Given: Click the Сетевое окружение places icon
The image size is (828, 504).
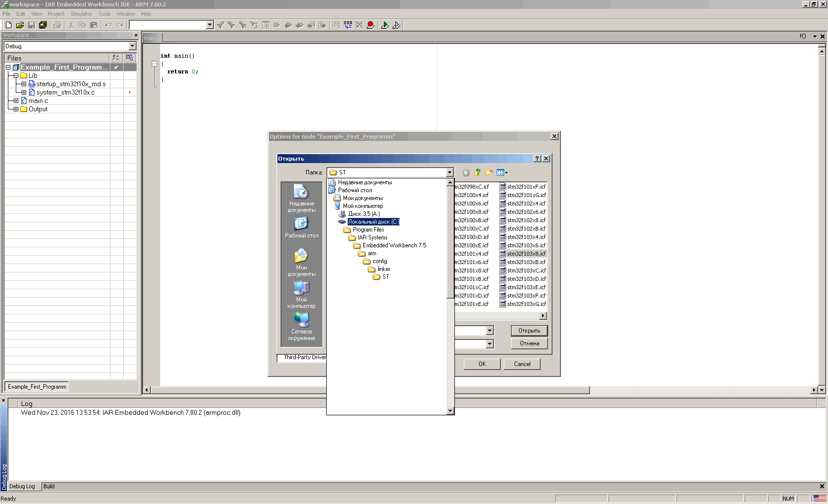Looking at the screenshot, I should pyautogui.click(x=302, y=326).
